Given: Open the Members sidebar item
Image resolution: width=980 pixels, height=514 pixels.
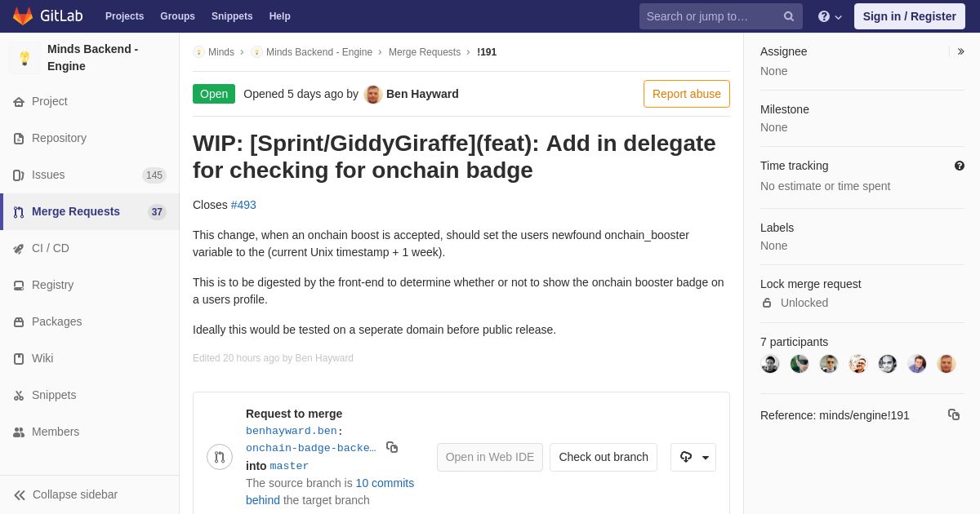Looking at the screenshot, I should pos(90,432).
